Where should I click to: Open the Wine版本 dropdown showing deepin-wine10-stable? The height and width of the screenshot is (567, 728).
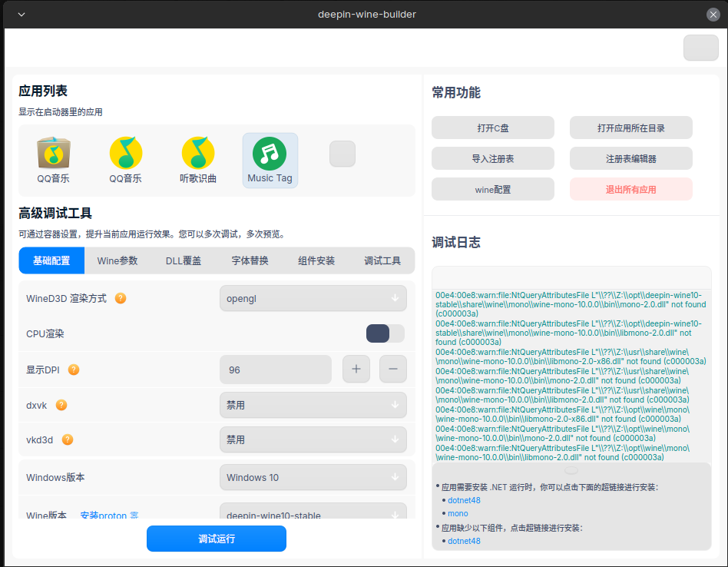(x=313, y=512)
